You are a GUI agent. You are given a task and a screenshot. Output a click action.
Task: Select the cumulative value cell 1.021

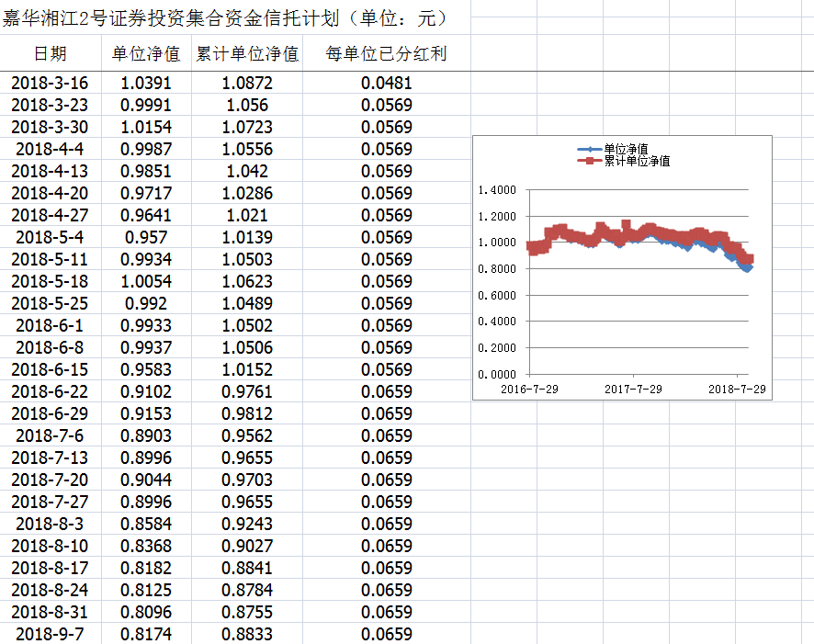tap(247, 215)
